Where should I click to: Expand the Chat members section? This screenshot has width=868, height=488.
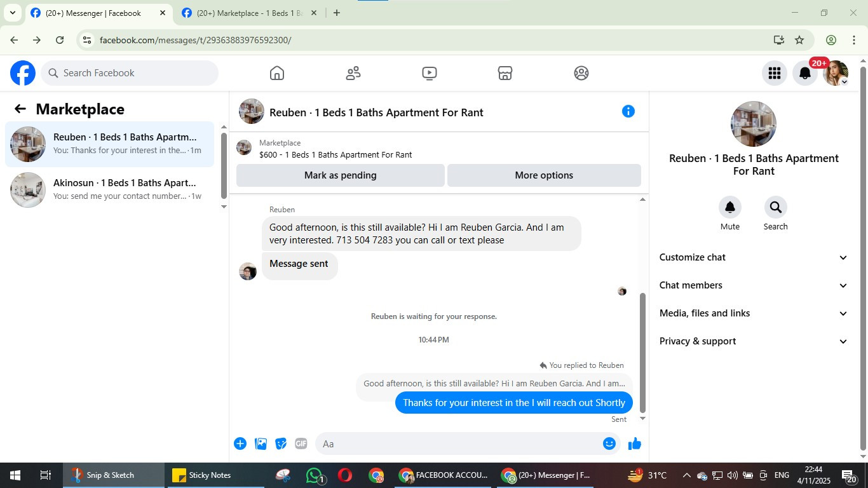pyautogui.click(x=754, y=285)
